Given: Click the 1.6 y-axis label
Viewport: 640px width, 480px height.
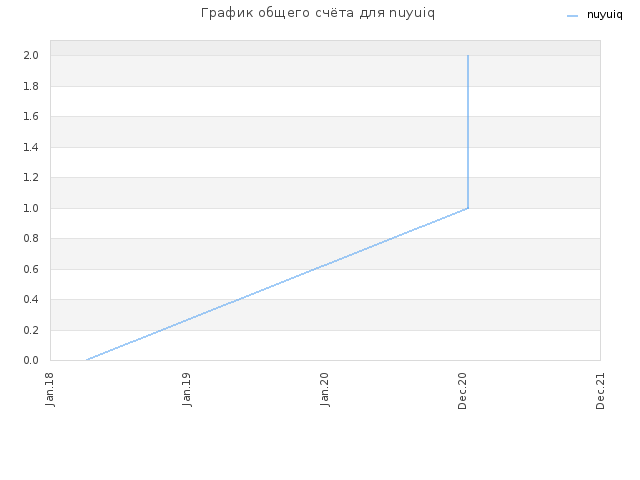Looking at the screenshot, I should click(x=31, y=116).
